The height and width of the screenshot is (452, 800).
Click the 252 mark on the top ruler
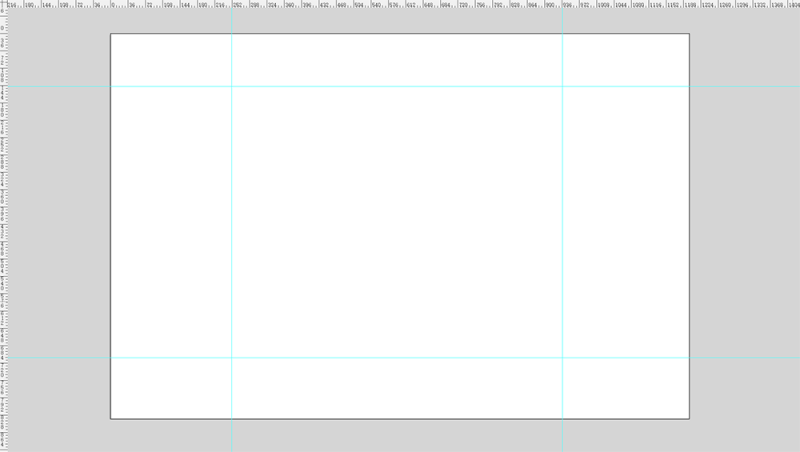(x=237, y=4)
